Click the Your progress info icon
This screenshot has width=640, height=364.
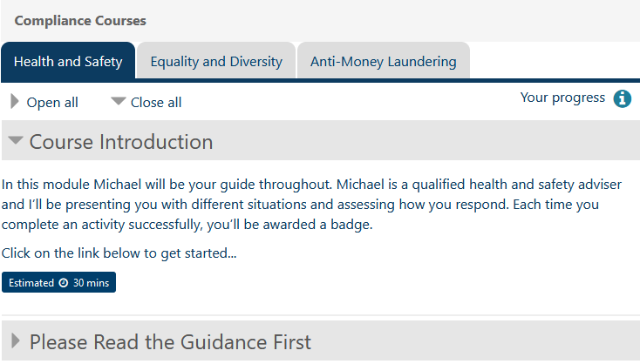[x=622, y=98]
